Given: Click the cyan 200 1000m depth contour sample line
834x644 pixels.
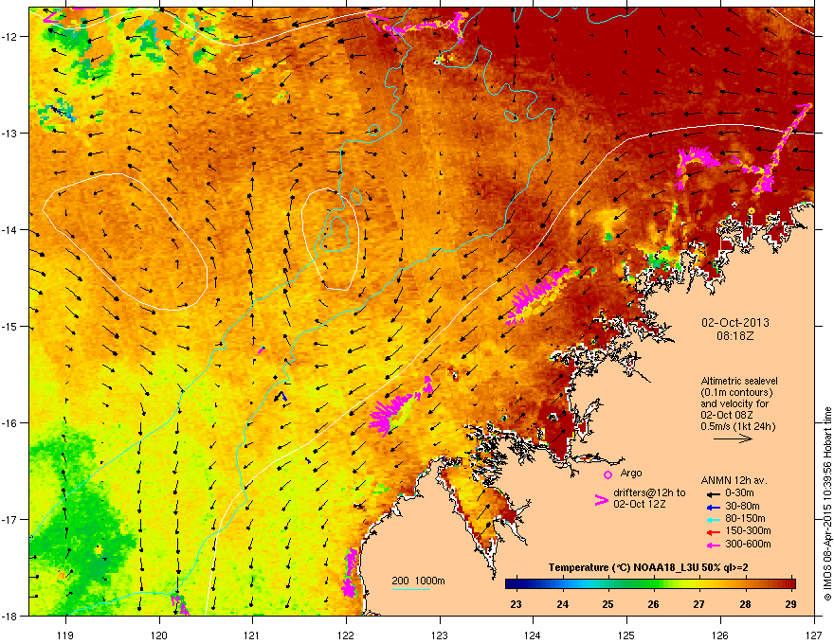Looking at the screenshot, I should point(410,589).
